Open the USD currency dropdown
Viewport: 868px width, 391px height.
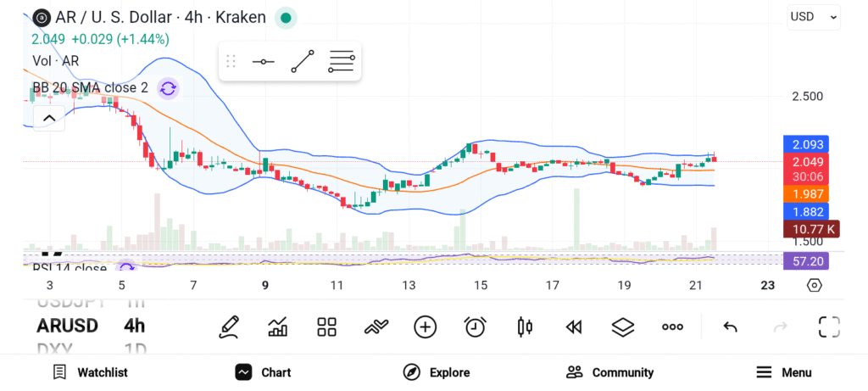coord(814,16)
